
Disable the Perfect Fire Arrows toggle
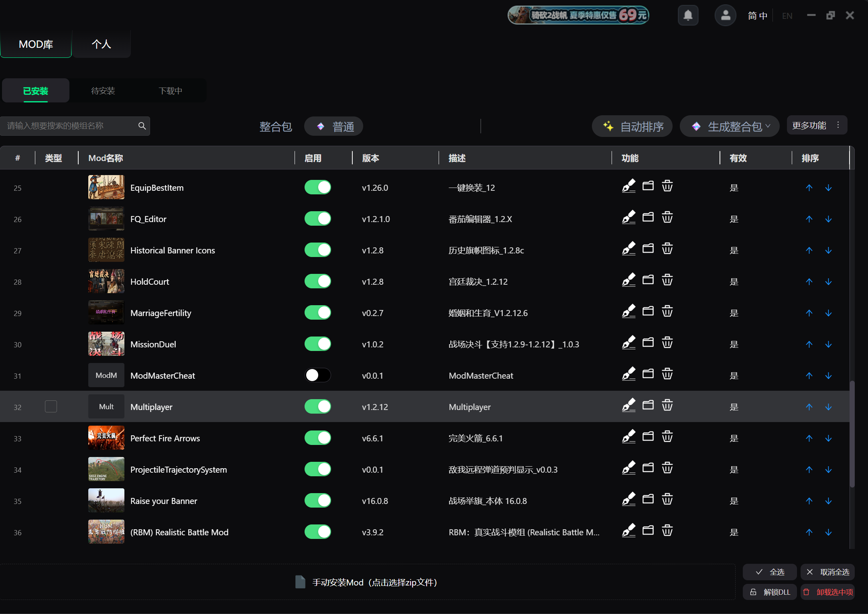(317, 438)
